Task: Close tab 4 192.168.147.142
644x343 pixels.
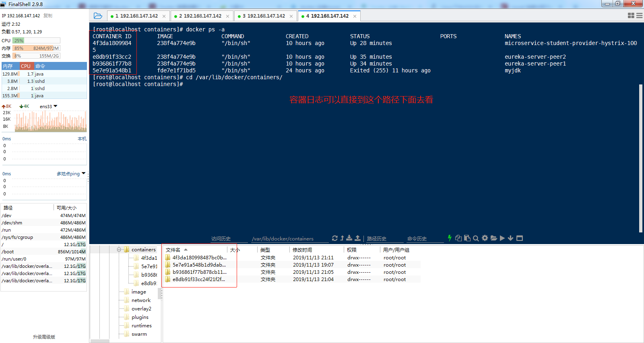Action: pyautogui.click(x=355, y=16)
